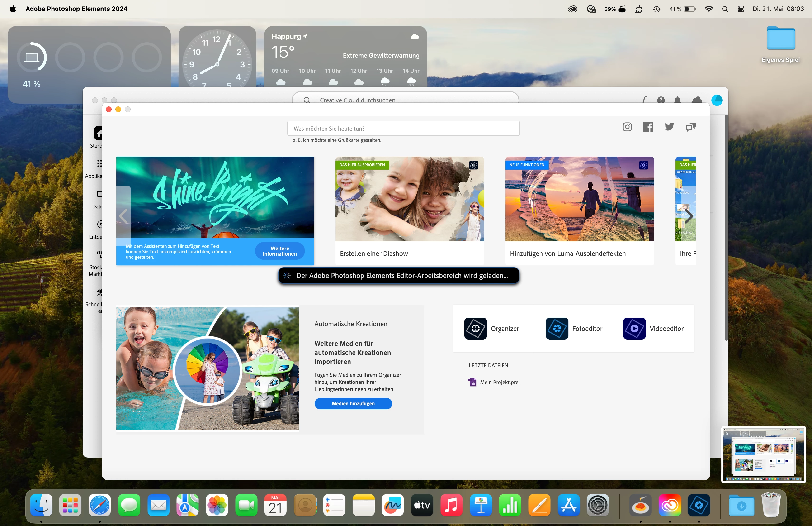The width and height of the screenshot is (812, 526).
Task: Go to the next carousel card
Action: [689, 216]
